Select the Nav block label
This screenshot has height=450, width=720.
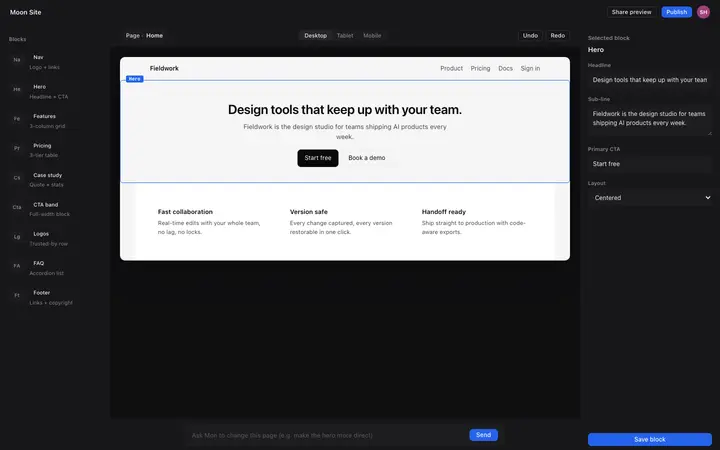tap(38, 57)
